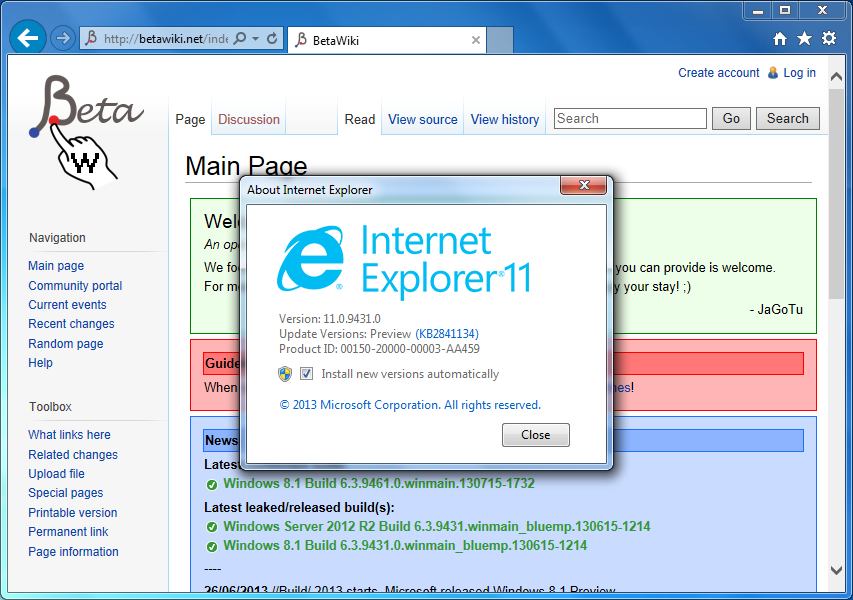Click scrollbar up arrow

[837, 77]
